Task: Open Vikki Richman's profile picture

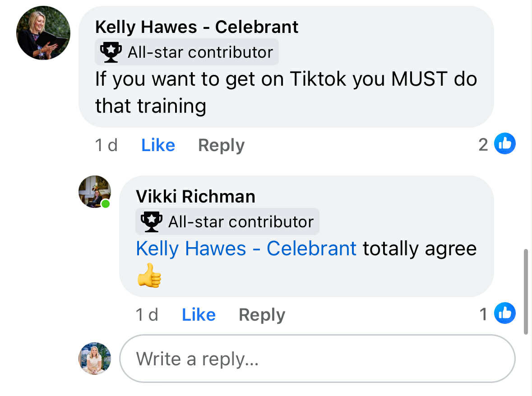Action: 94,191
